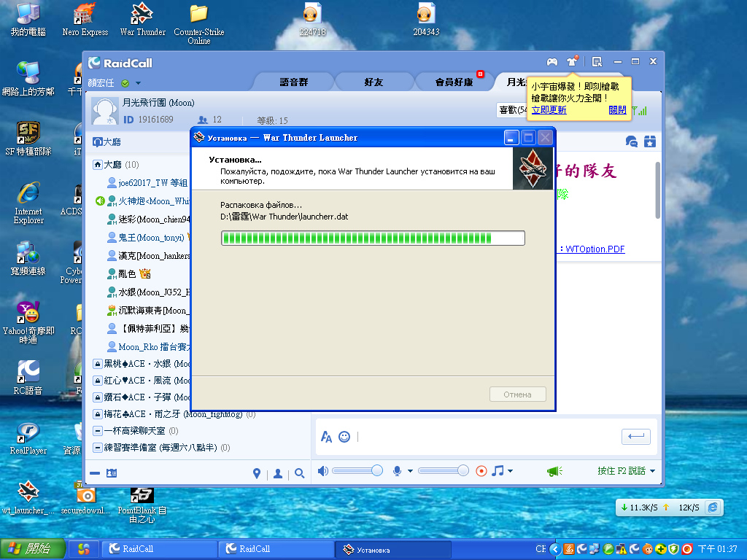The image size is (747, 560).
Task: Open the game controller icon in RaidCall
Action: (551, 62)
